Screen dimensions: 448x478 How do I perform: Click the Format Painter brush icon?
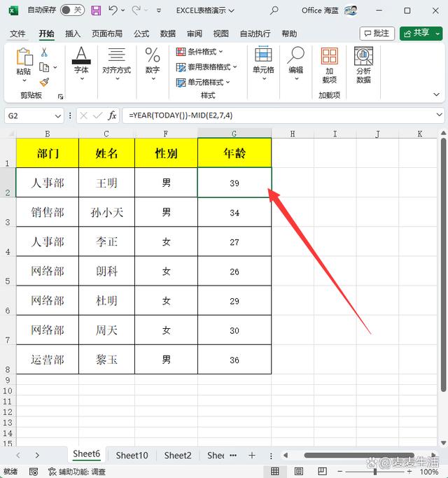tap(44, 82)
